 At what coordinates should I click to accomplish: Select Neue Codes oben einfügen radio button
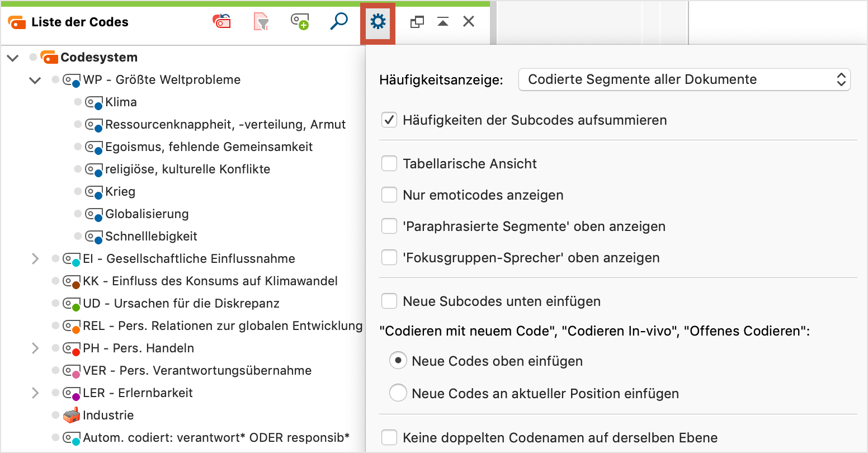[x=398, y=361]
